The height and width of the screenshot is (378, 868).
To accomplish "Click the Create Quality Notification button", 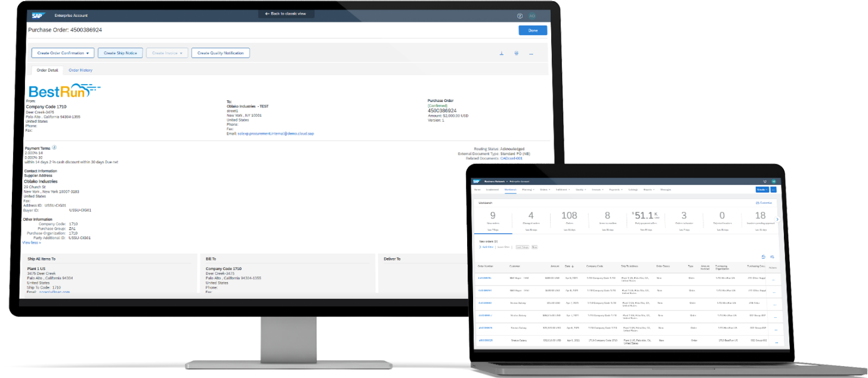I will pyautogui.click(x=220, y=53).
